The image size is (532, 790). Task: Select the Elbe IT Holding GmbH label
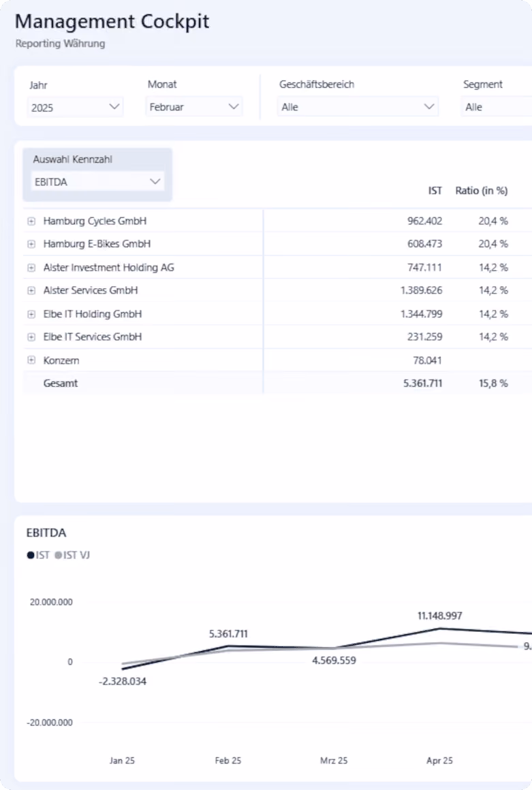pyautogui.click(x=92, y=314)
